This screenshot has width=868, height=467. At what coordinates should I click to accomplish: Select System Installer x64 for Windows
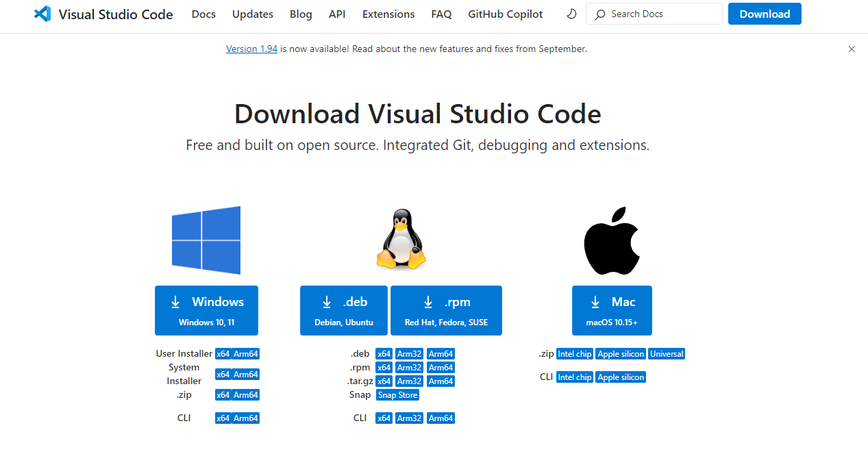pyautogui.click(x=223, y=375)
